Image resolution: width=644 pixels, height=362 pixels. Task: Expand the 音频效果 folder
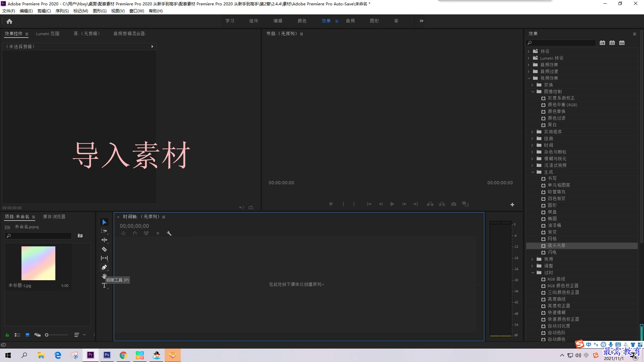529,65
